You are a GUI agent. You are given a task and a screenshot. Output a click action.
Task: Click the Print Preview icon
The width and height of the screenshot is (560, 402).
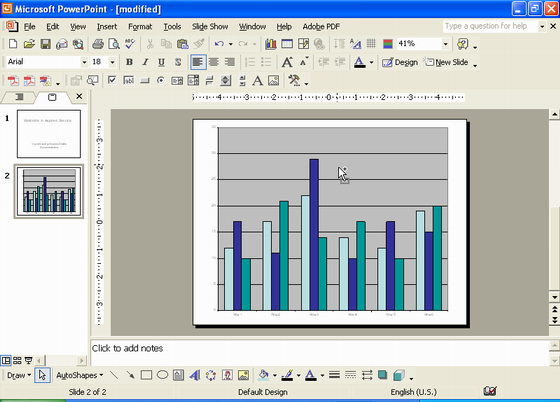click(114, 44)
